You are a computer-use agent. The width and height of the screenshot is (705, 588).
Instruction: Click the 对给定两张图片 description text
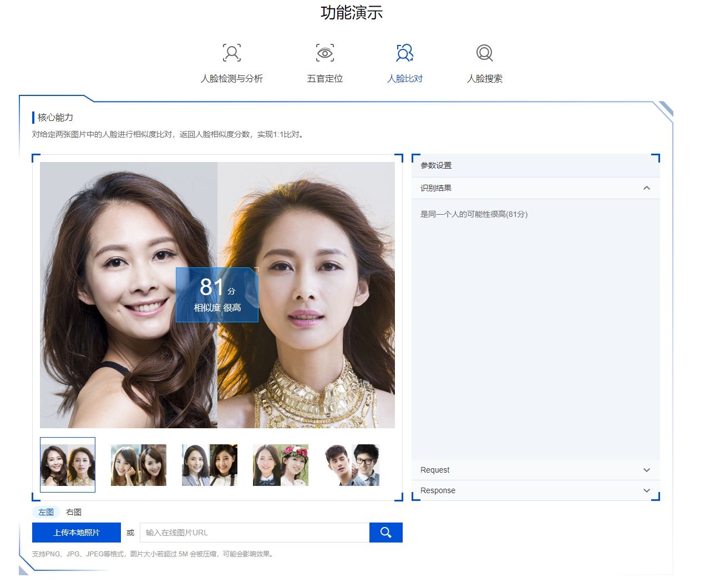coord(169,134)
